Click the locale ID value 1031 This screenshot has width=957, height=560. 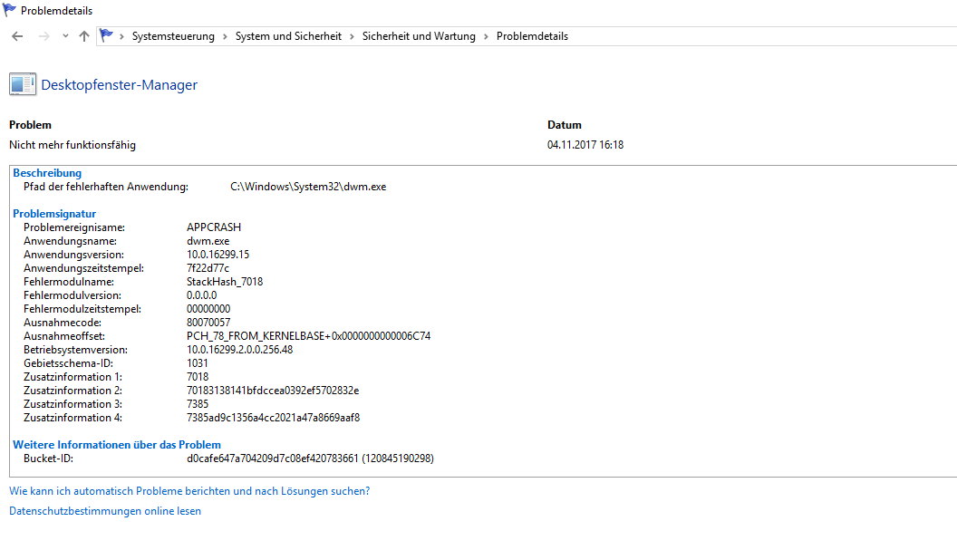[x=198, y=363]
